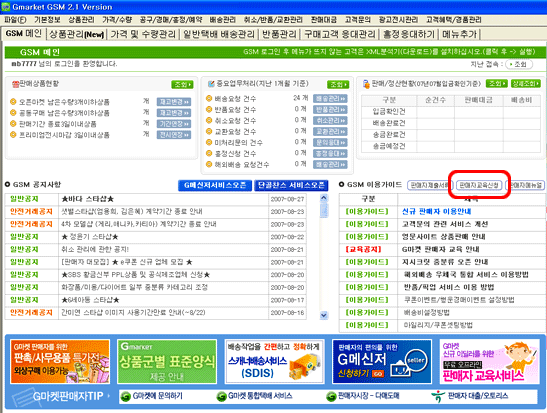Screen dimensions: 547x413
Task: Open the ★바다 스타샵★ notice
Action: pyautogui.click(x=88, y=199)
